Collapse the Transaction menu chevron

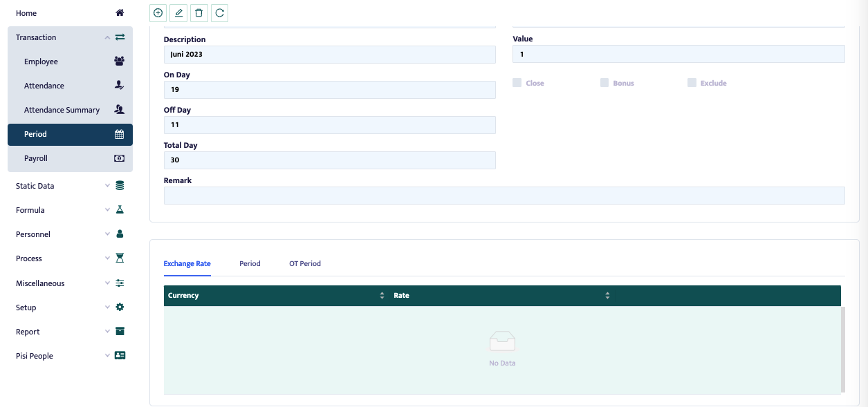107,37
